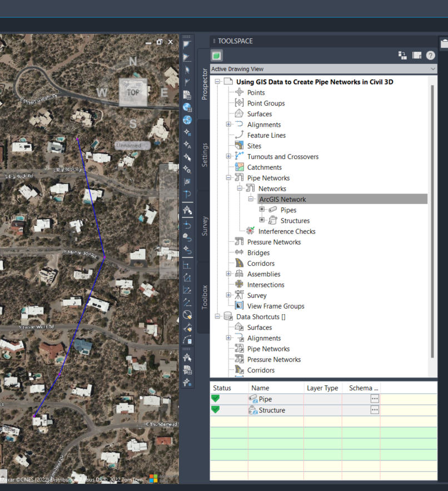Screen dimensions: 448x491
Task: Select the Corridors item under Data Shortcuts
Action: click(261, 370)
